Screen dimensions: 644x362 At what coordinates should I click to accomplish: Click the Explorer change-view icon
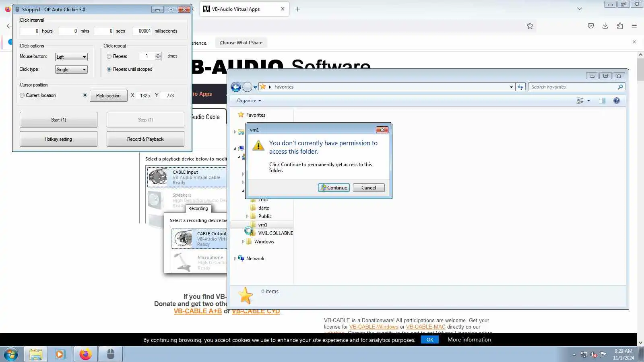(580, 101)
